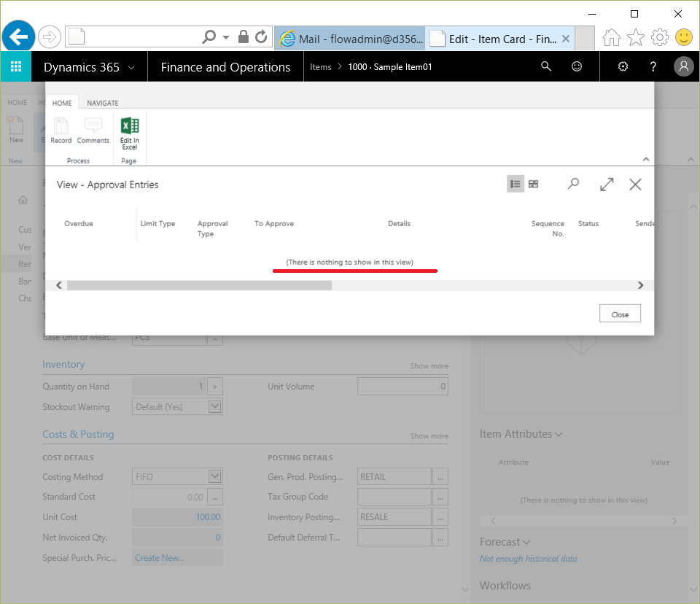Close the Edit - Item Card browser tab
Image resolution: width=700 pixels, height=604 pixels.
click(x=566, y=39)
